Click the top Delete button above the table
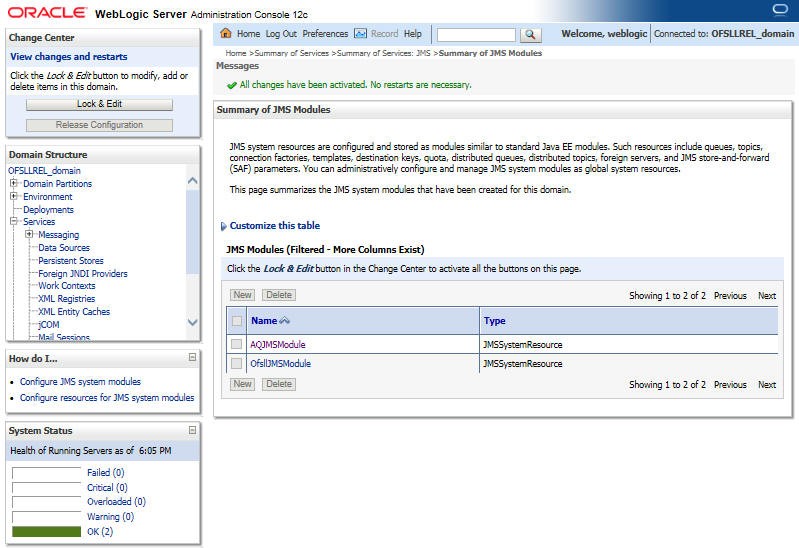The width and height of the screenshot is (799, 548). pyautogui.click(x=279, y=295)
